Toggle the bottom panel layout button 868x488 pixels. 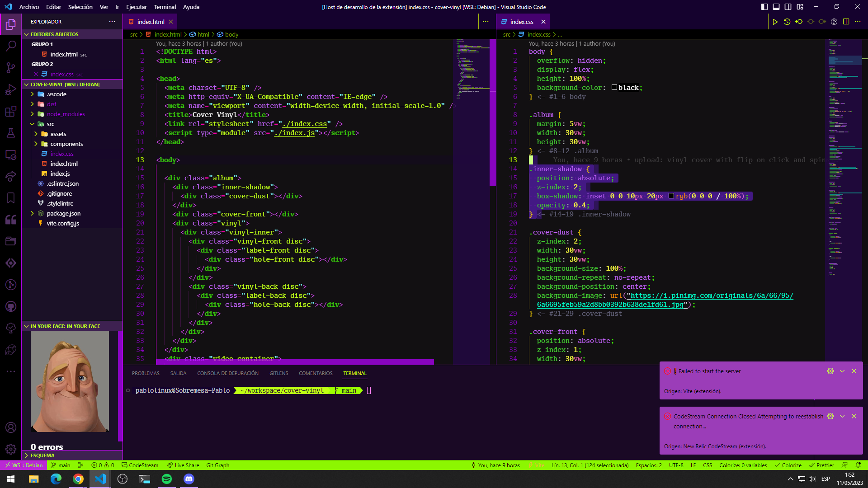point(776,7)
